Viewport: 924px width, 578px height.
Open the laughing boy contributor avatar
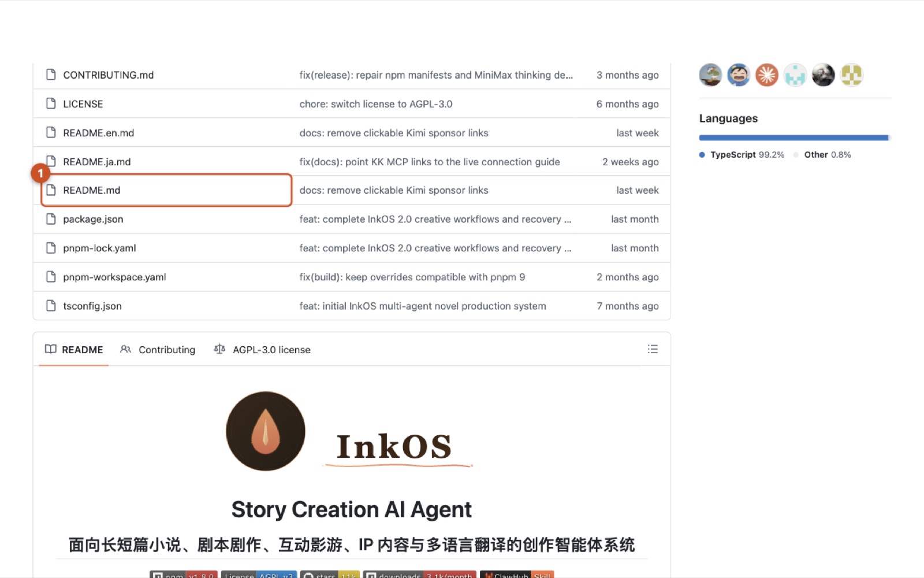click(739, 75)
